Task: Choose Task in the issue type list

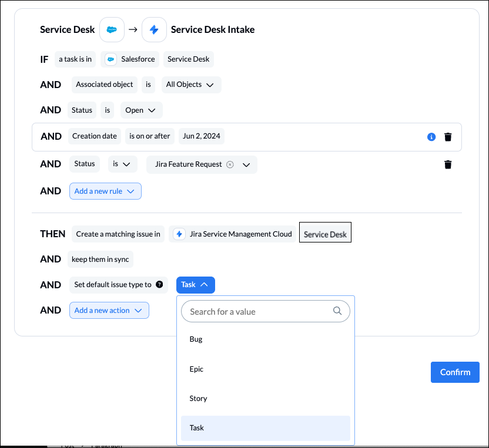Action: (266, 428)
